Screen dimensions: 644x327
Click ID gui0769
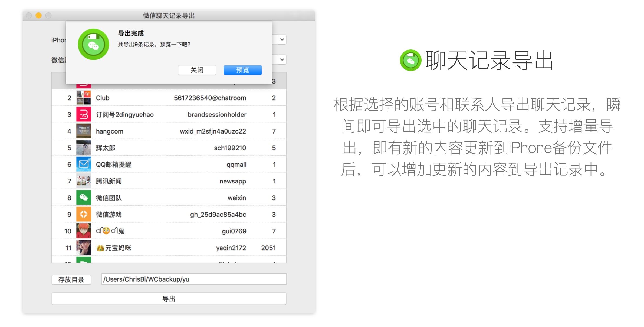click(x=234, y=231)
